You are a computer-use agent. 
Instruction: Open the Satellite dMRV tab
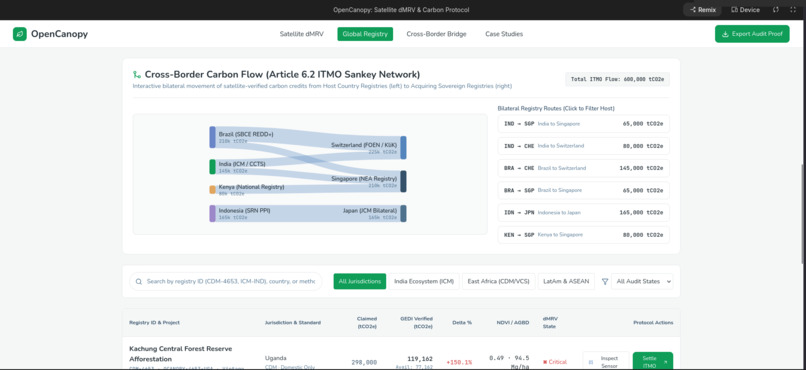(x=302, y=34)
